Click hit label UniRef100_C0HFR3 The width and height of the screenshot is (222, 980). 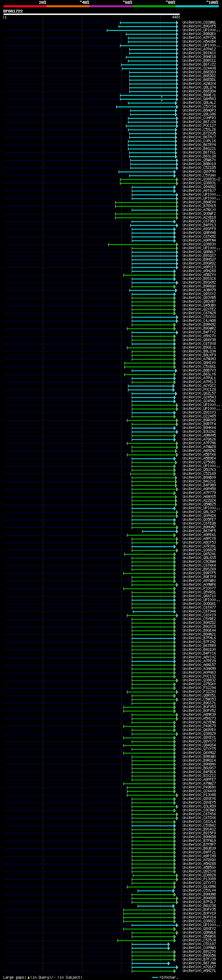[199, 118]
